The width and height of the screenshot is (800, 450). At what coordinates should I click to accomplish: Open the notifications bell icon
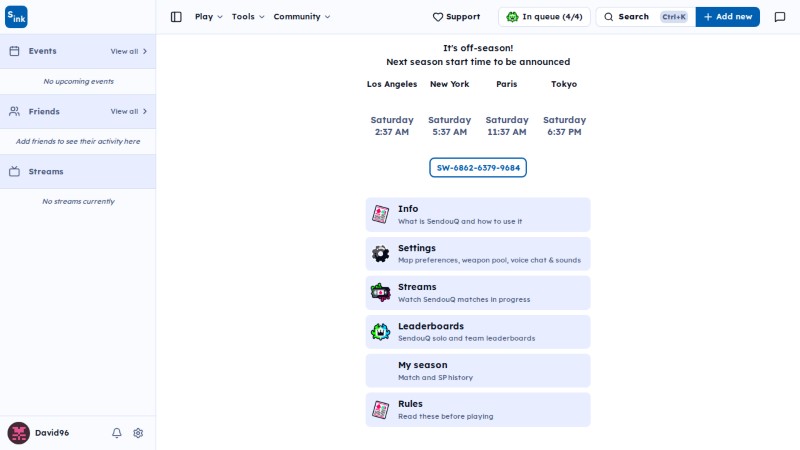pyautogui.click(x=117, y=433)
